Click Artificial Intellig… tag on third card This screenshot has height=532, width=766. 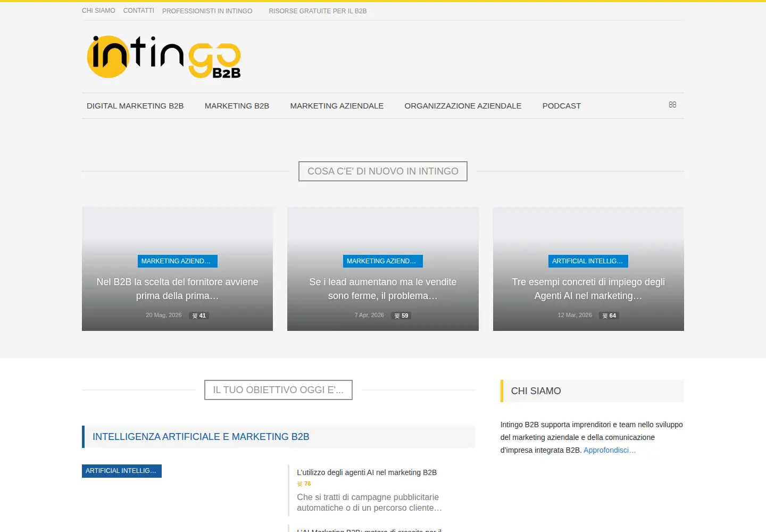pos(588,261)
